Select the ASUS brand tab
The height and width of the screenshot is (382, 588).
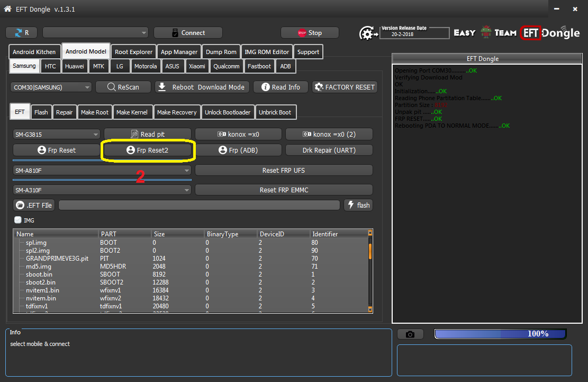coord(172,66)
